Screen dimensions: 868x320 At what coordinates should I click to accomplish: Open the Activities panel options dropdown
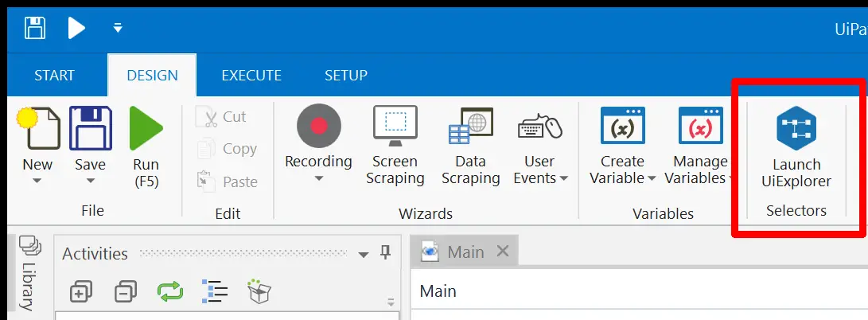363,254
